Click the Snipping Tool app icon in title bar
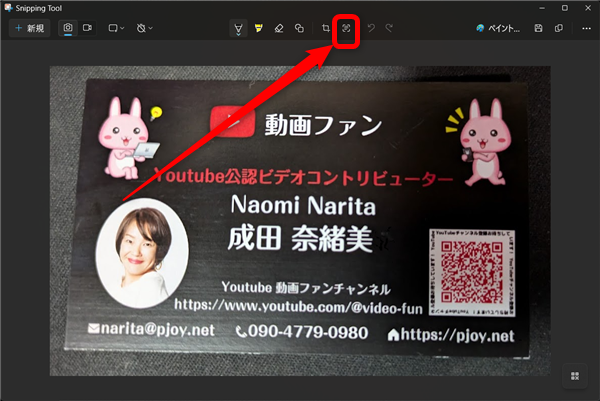 pyautogui.click(x=8, y=8)
